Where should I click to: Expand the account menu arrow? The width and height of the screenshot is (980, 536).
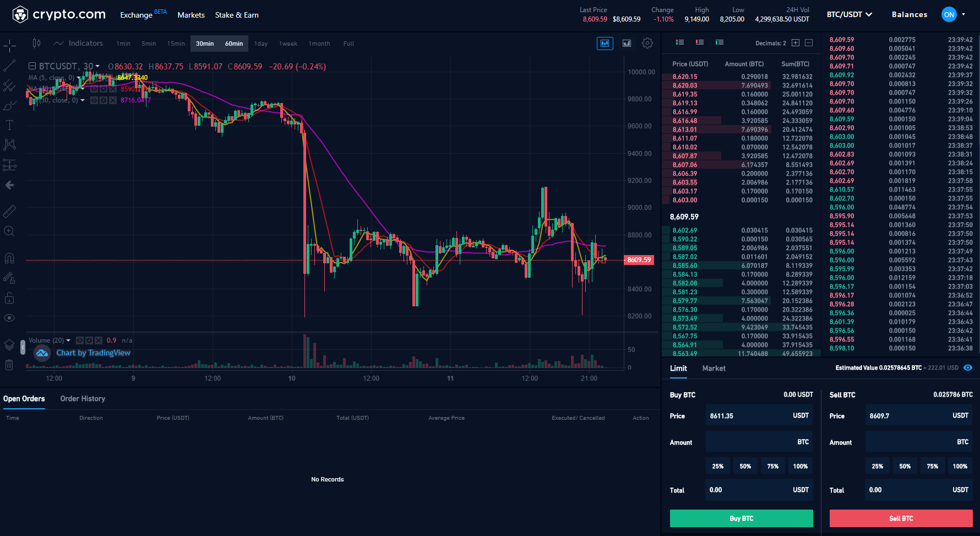tap(963, 15)
